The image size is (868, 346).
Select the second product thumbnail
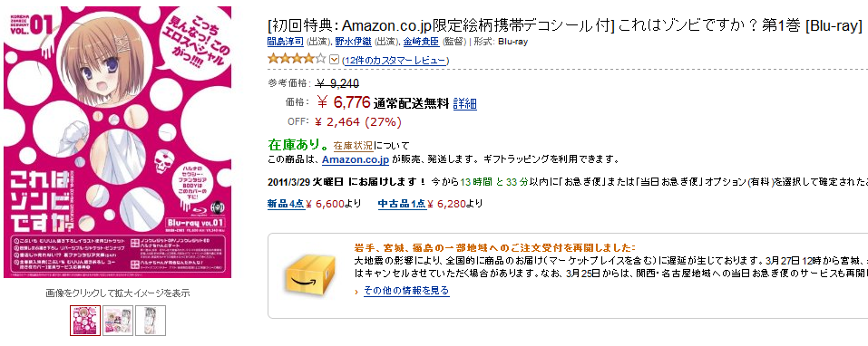tap(118, 321)
